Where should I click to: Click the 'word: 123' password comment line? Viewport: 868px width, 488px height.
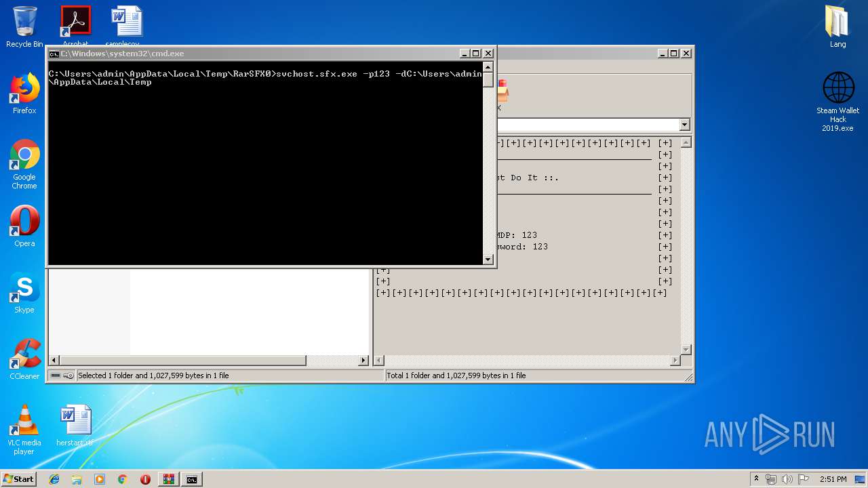pos(522,247)
